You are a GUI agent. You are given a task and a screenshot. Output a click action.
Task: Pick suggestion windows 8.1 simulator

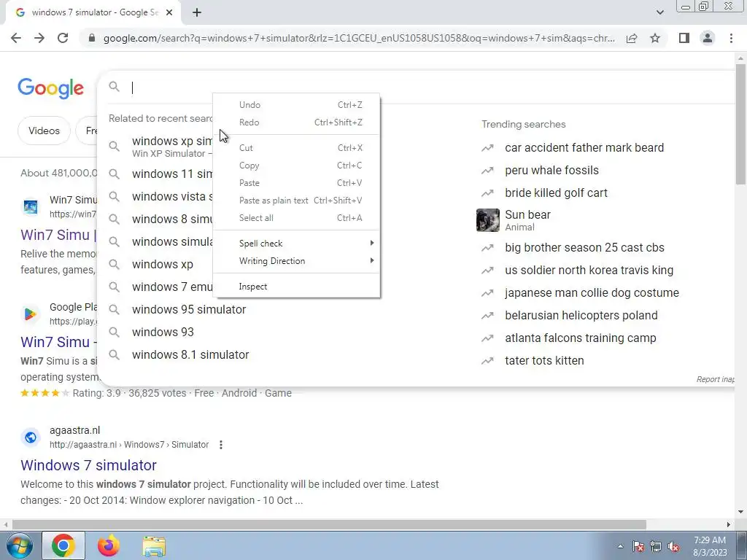pyautogui.click(x=190, y=355)
